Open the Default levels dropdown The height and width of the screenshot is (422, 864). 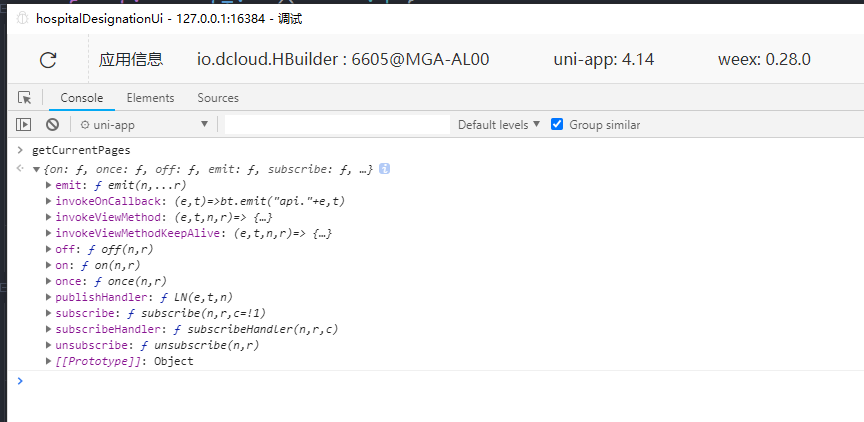(x=499, y=125)
